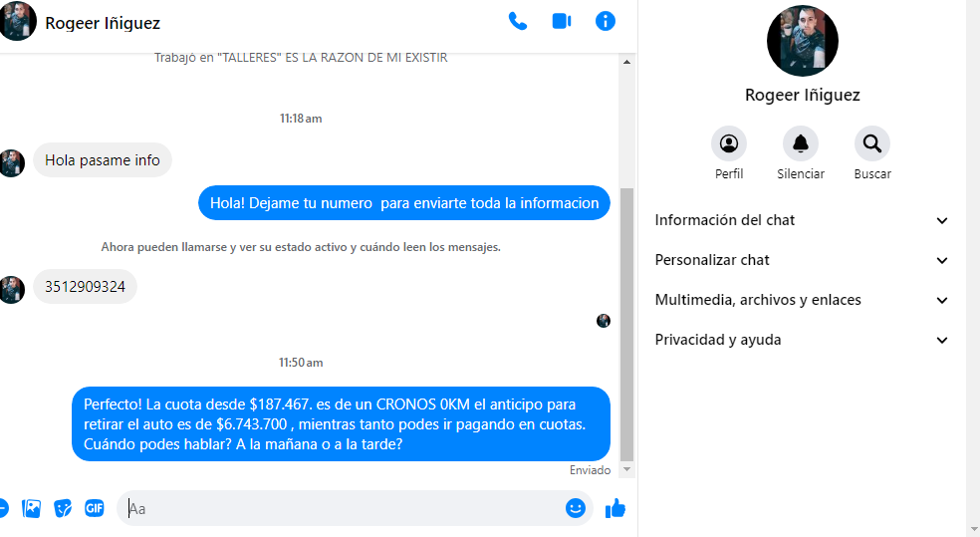Open header avatar of Rogeer Iñiguez
Viewport: 980px width, 537px height.
click(x=18, y=22)
